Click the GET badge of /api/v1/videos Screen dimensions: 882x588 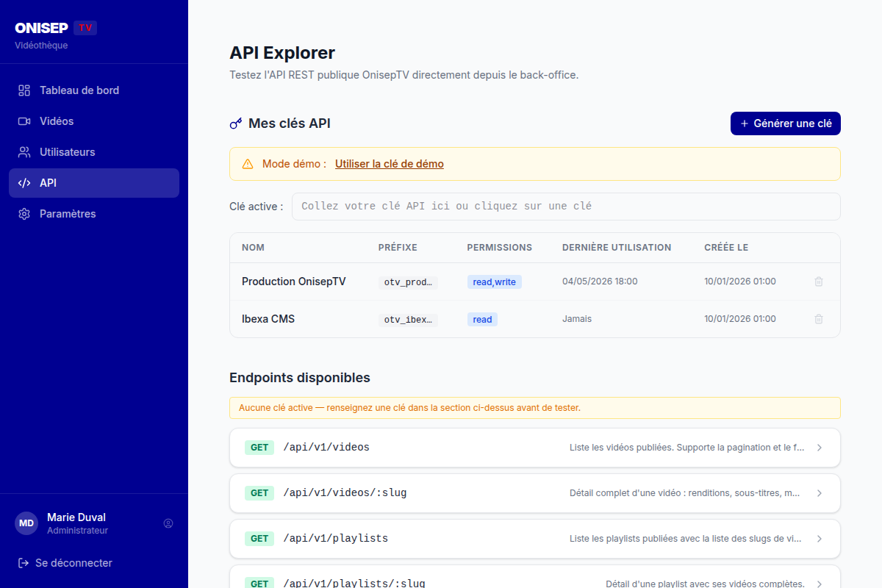point(259,448)
